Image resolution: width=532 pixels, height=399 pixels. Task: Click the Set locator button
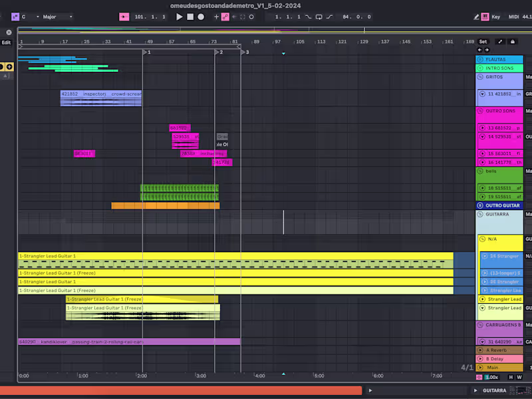tap(483, 41)
